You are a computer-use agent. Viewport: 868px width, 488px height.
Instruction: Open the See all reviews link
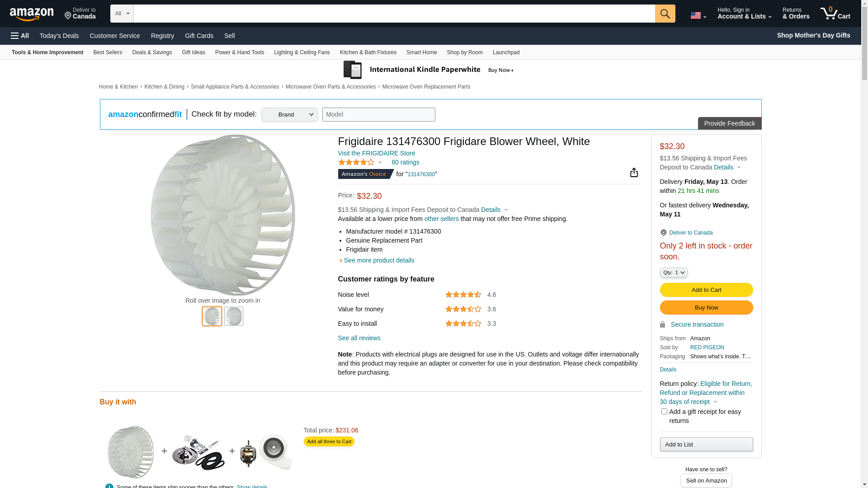coord(359,338)
